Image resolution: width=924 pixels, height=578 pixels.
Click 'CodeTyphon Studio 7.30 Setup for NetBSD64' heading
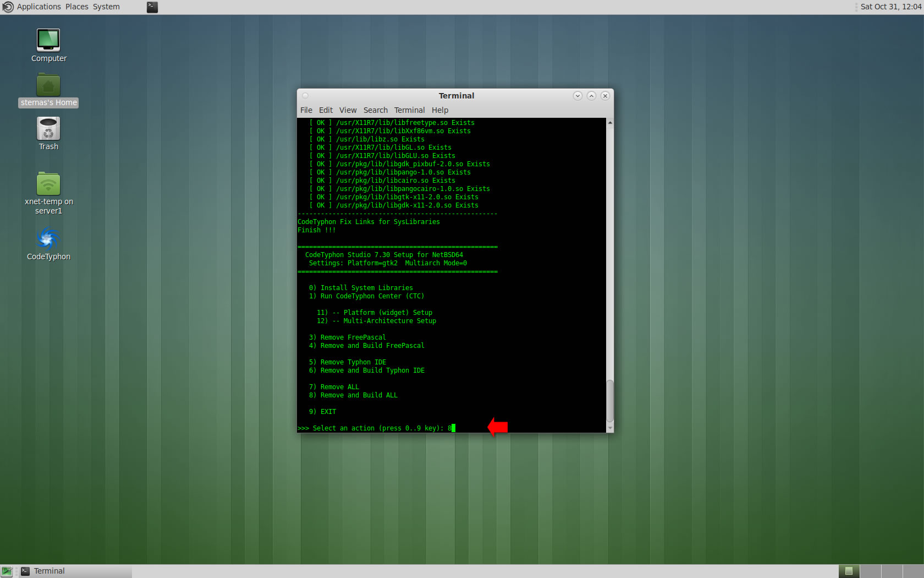(384, 255)
